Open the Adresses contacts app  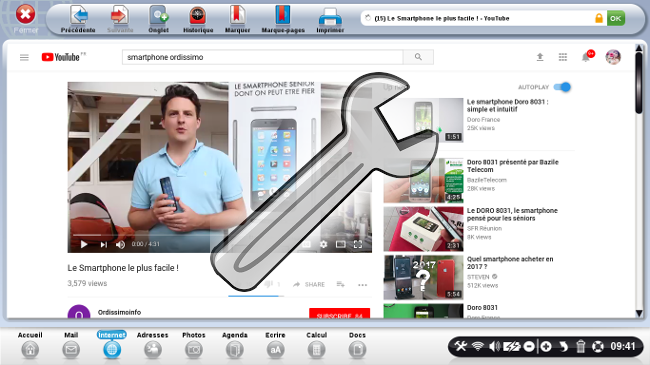[153, 345]
